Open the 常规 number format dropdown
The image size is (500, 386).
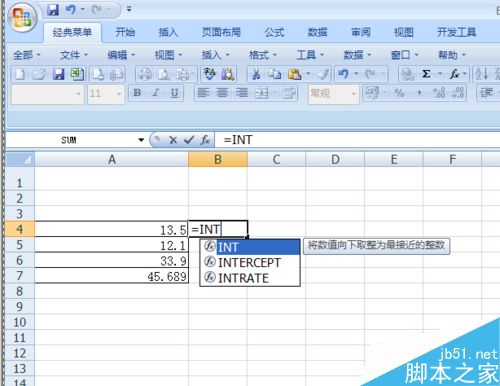[354, 94]
